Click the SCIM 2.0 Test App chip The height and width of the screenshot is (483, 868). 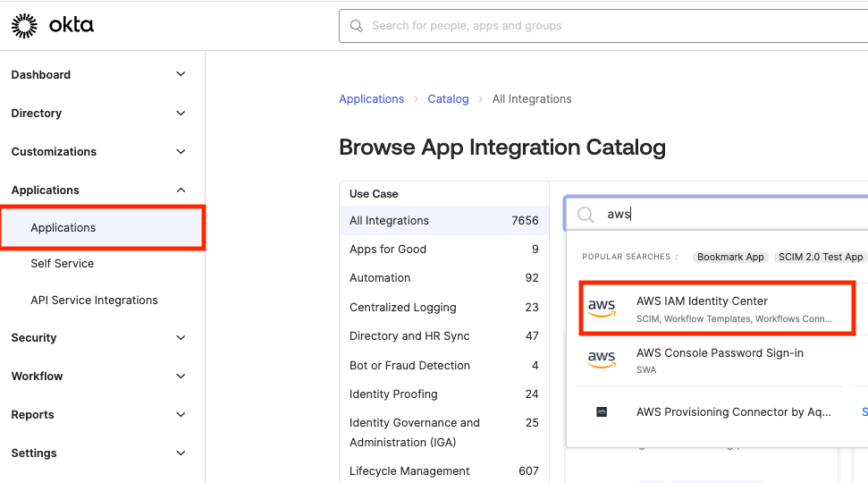point(821,257)
